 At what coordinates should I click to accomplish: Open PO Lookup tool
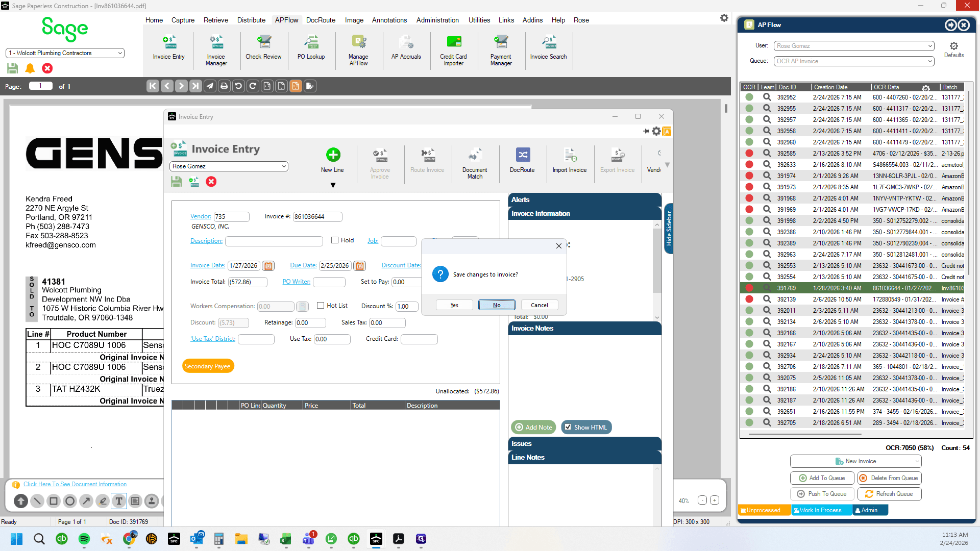[311, 48]
